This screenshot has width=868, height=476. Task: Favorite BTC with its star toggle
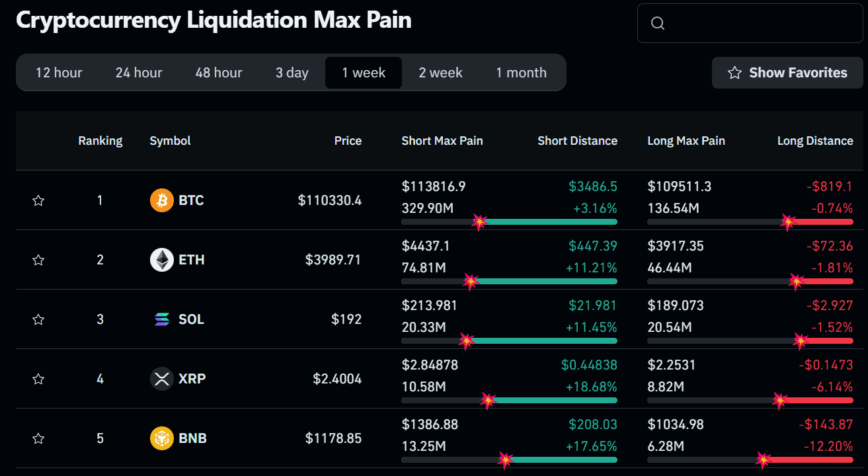[x=38, y=200]
